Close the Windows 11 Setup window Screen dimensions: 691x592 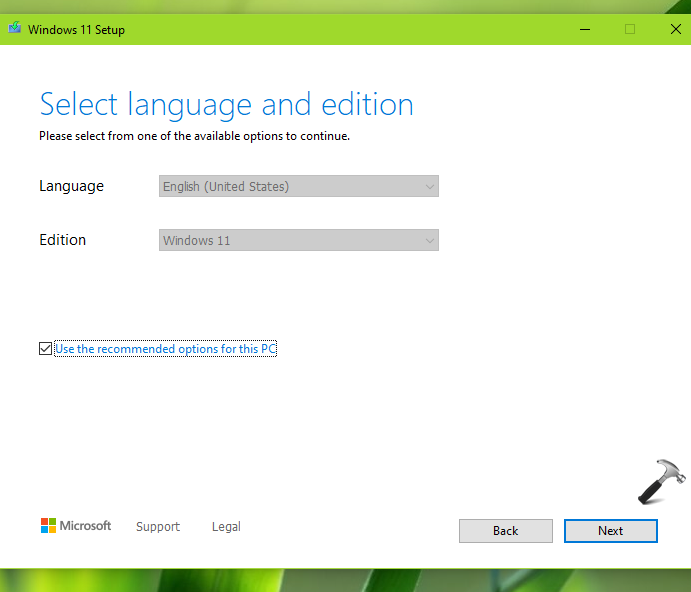point(676,29)
